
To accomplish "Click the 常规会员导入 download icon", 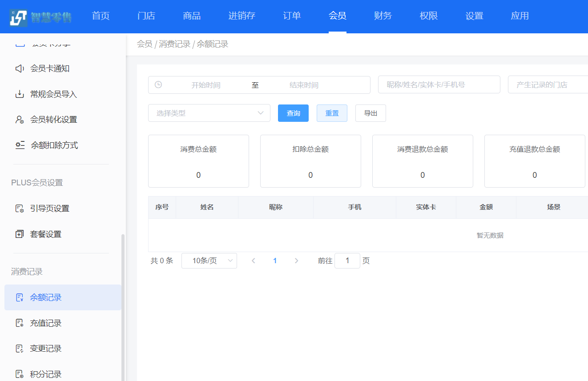I will click(20, 94).
